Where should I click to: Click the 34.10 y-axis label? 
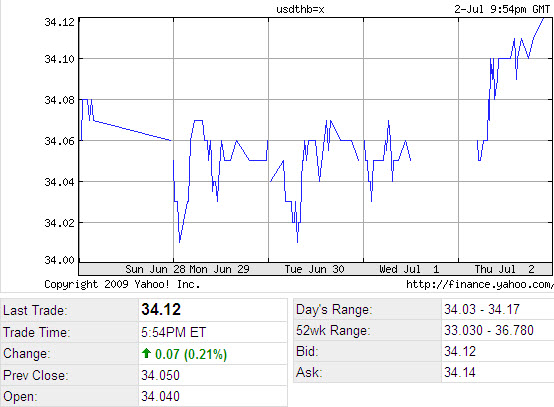tap(59, 59)
